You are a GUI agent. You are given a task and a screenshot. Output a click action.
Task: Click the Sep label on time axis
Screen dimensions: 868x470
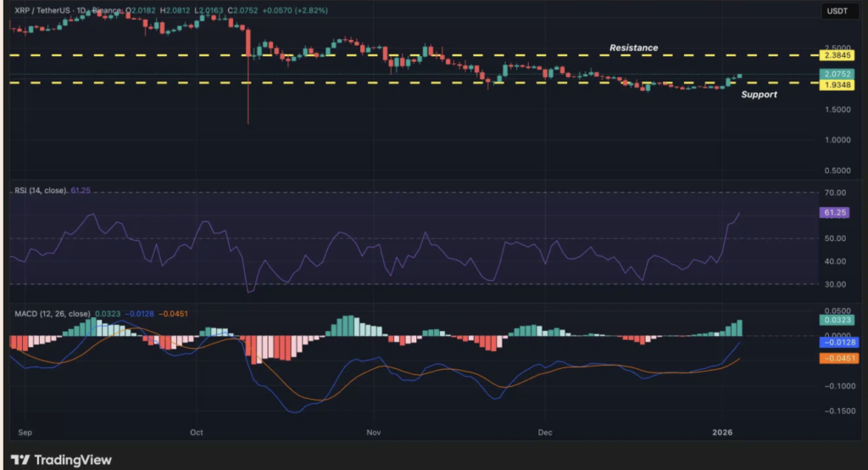(x=25, y=433)
